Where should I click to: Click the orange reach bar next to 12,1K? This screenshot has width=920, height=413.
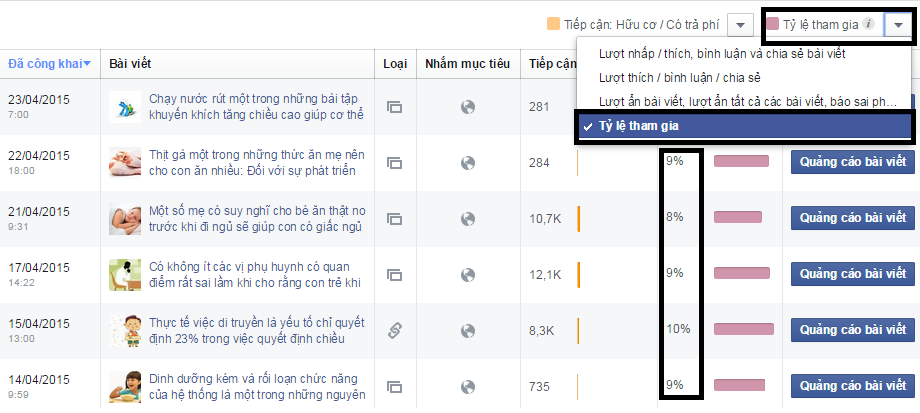pos(579,275)
